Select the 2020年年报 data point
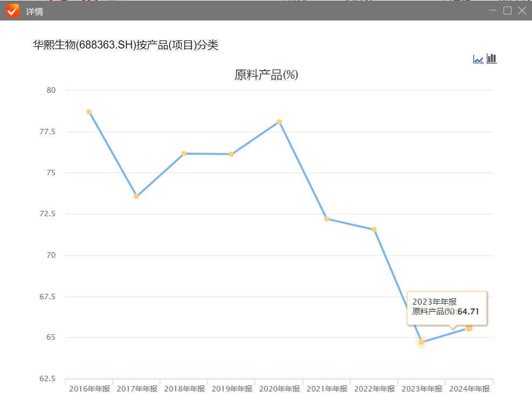The image size is (532, 399). [279, 122]
